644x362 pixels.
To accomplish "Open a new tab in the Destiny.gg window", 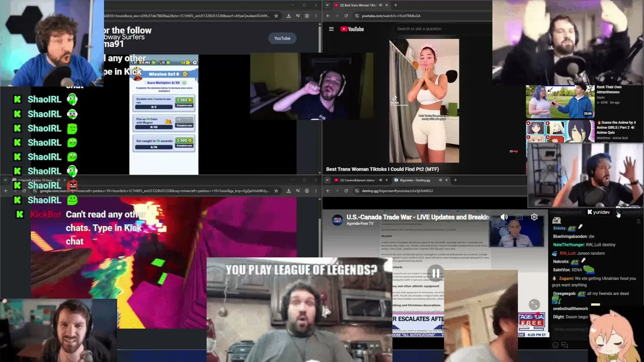I will click(455, 180).
